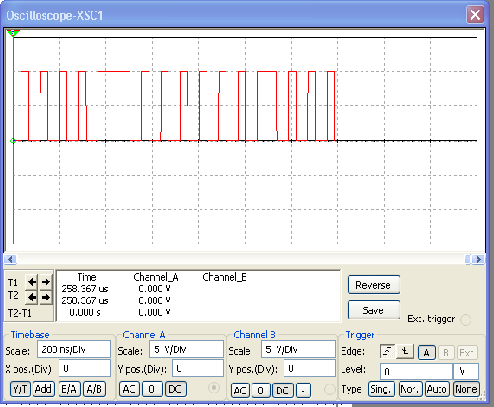The height and width of the screenshot is (407, 494).
Task: Click the green T1 cursor marker triangle
Action: coord(13,33)
